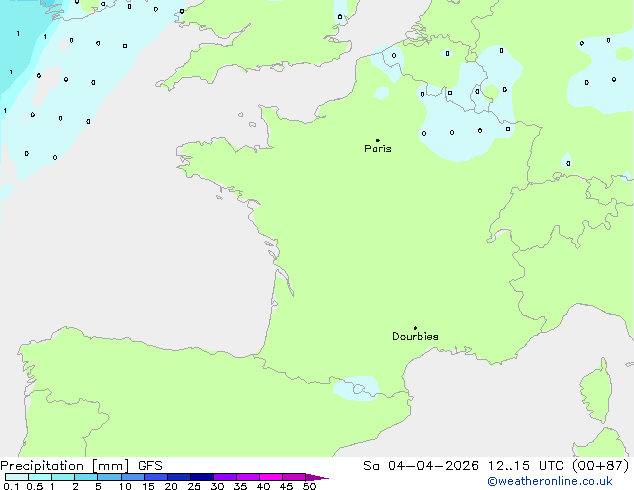This screenshot has width=634, height=490.
Task: Click the "50" legend scale value
Action: tap(309, 486)
